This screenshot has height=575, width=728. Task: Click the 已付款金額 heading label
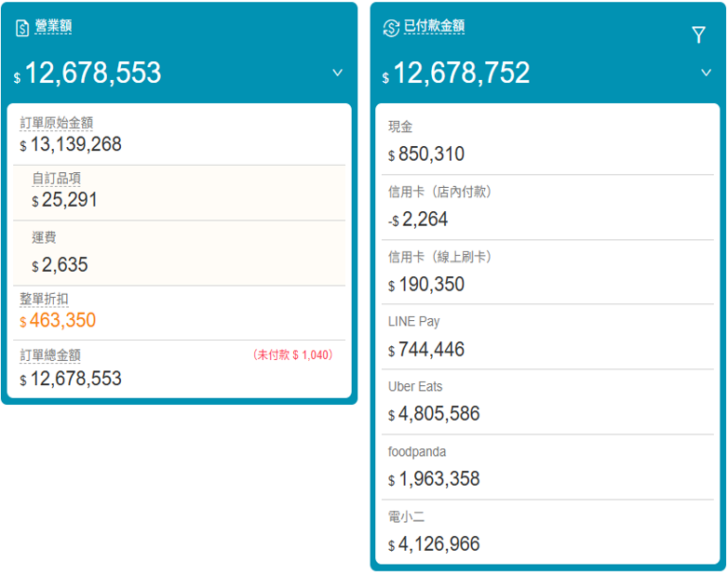[x=434, y=27]
